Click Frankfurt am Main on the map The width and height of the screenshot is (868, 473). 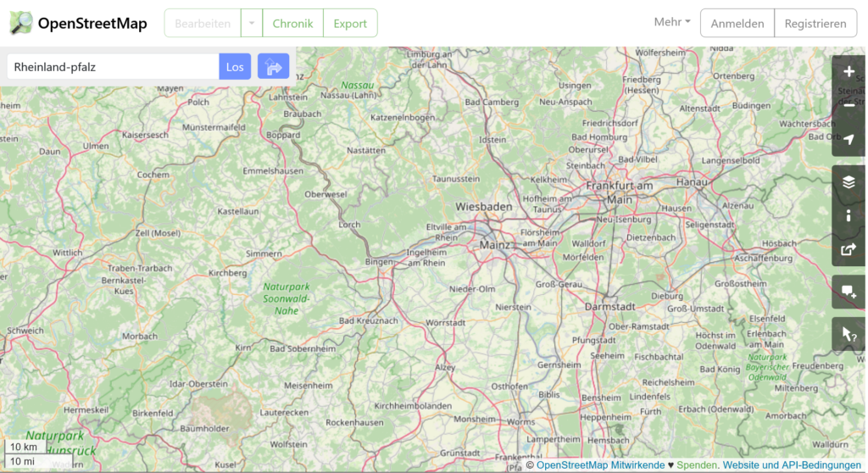619,192
